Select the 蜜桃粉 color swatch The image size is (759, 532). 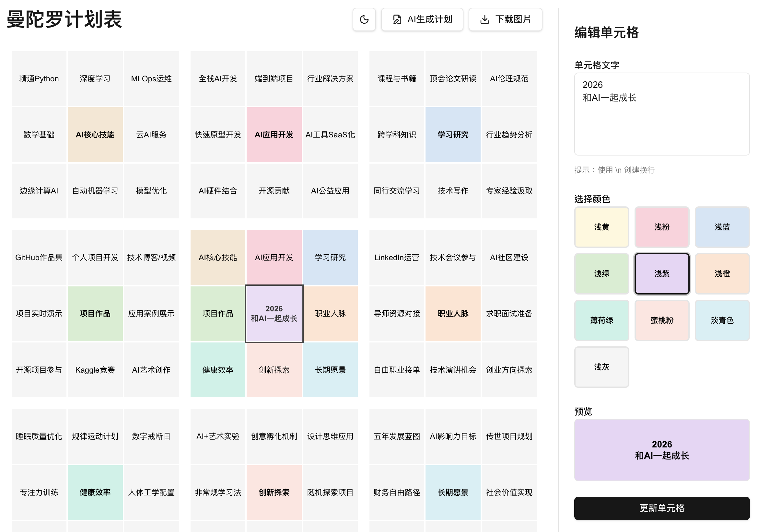pos(661,320)
